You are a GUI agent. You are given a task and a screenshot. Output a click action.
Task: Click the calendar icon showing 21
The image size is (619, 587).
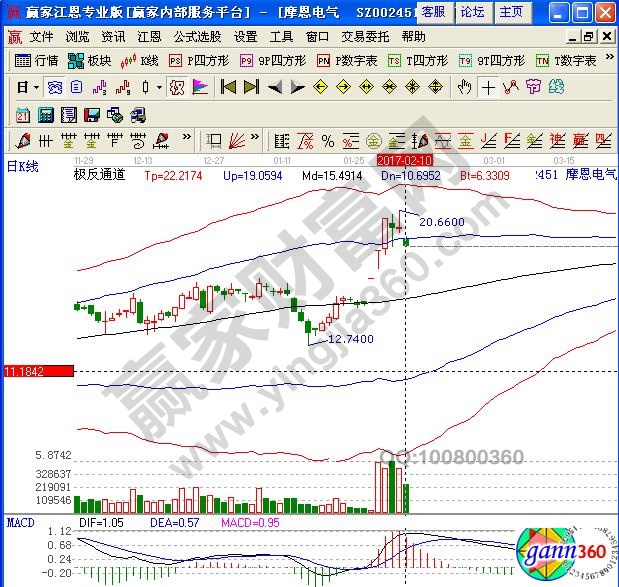pyautogui.click(x=23, y=113)
